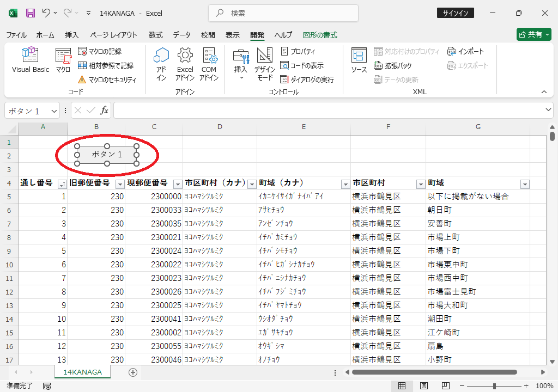
Task: Click the vertical scrollbar thumb
Action: pos(552,136)
